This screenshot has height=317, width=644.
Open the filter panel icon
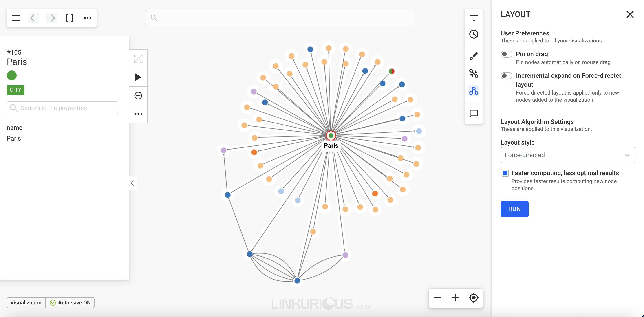coord(474,18)
